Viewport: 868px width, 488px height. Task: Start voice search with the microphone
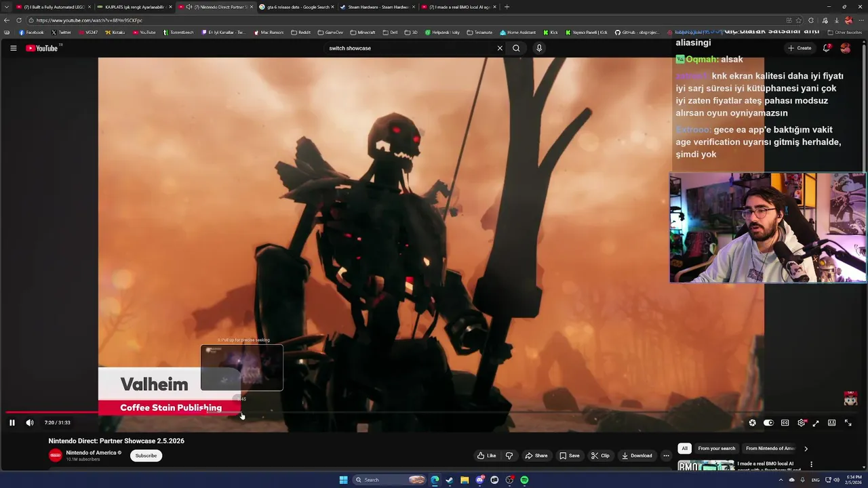[x=539, y=48]
